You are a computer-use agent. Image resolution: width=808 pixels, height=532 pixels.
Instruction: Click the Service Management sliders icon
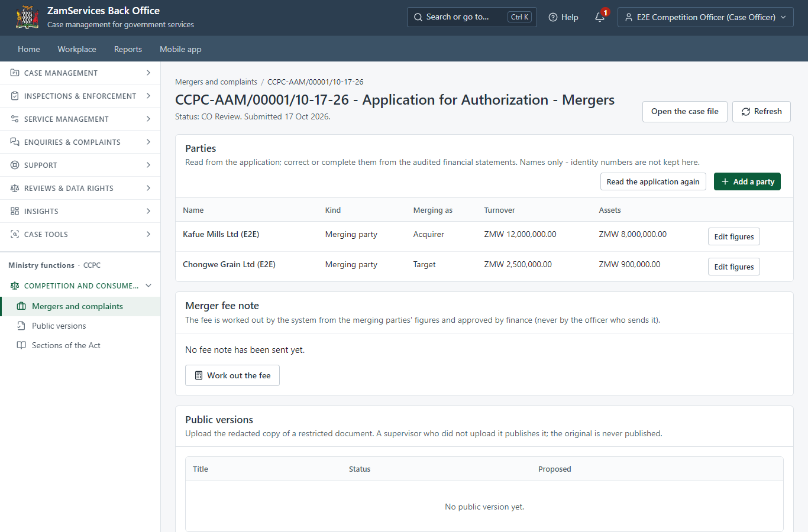15,119
